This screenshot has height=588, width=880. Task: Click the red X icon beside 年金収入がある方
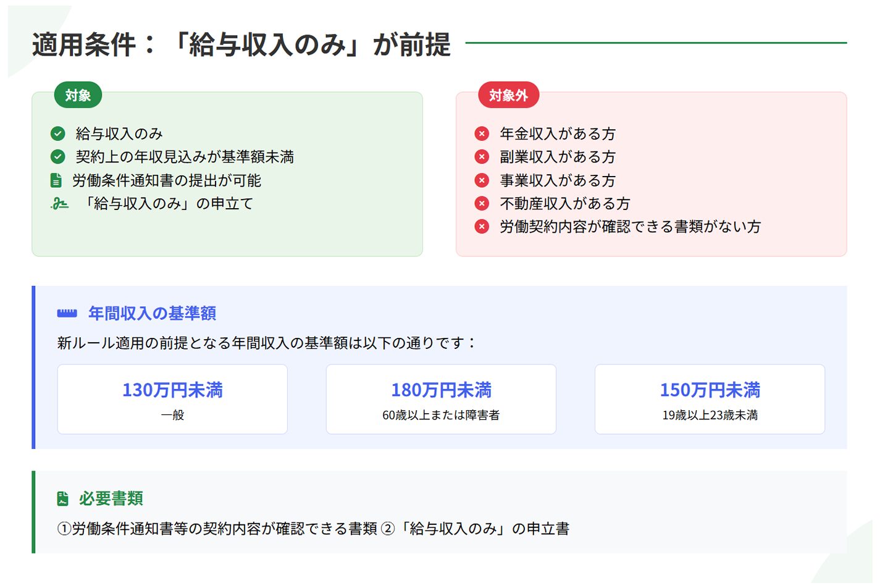482,134
